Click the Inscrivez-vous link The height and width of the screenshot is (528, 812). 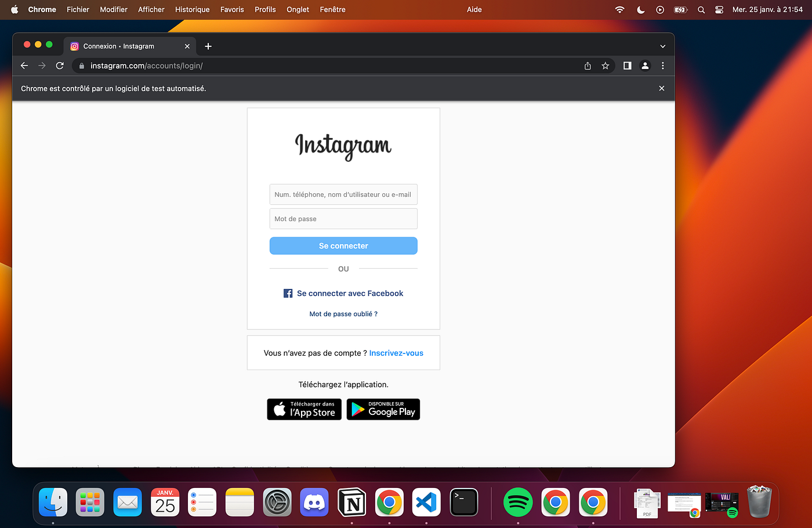396,353
